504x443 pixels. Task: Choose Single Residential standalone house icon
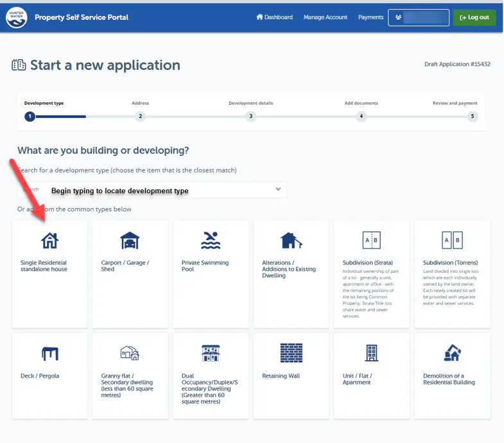coord(50,241)
